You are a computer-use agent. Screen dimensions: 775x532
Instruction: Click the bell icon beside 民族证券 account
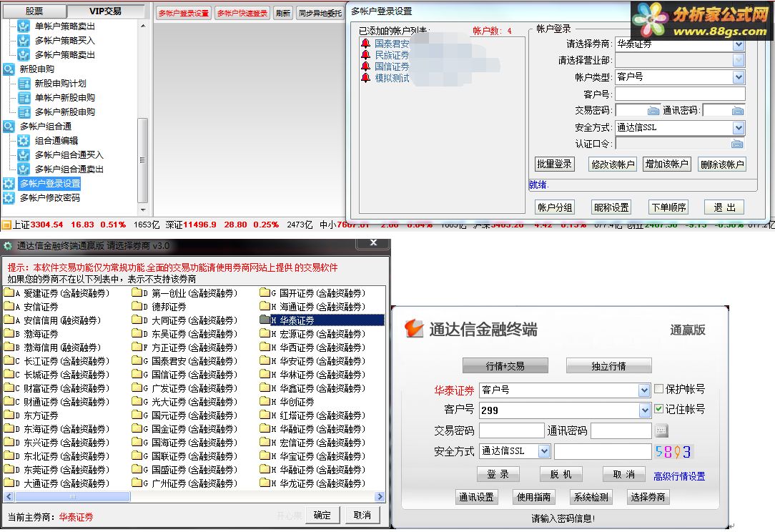pyautogui.click(x=366, y=55)
